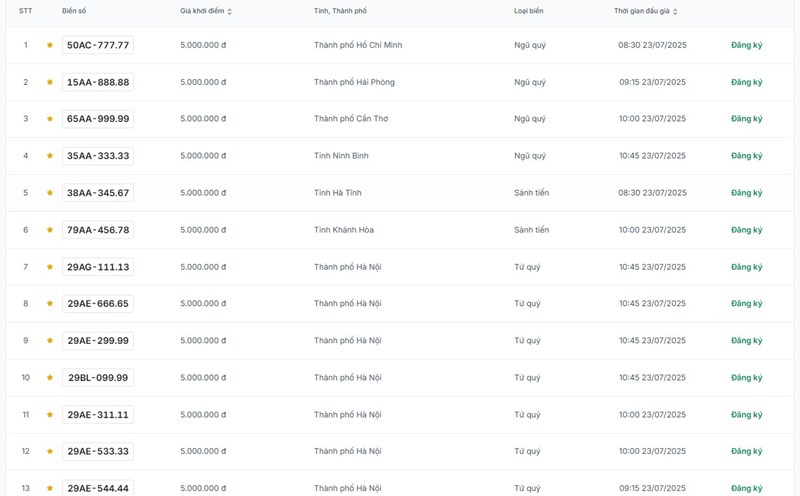The height and width of the screenshot is (496, 800).
Task: Mark plate 35AA-333.33 as favorite
Action: click(x=50, y=156)
